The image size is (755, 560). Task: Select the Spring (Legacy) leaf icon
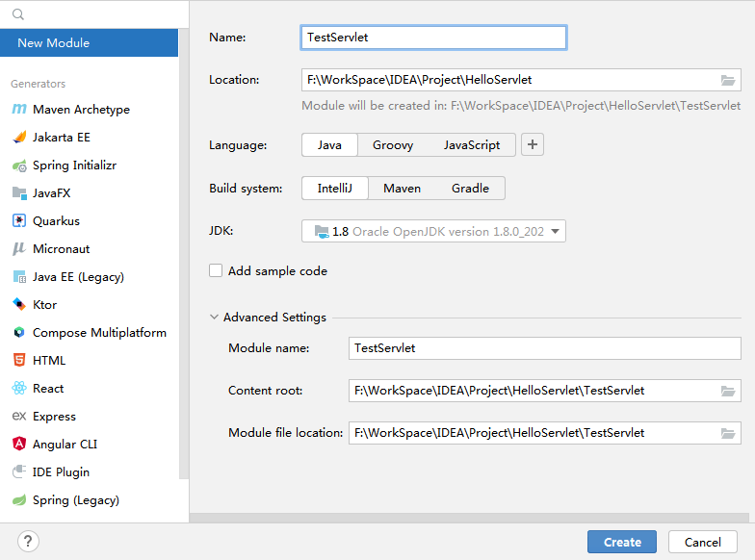click(19, 500)
